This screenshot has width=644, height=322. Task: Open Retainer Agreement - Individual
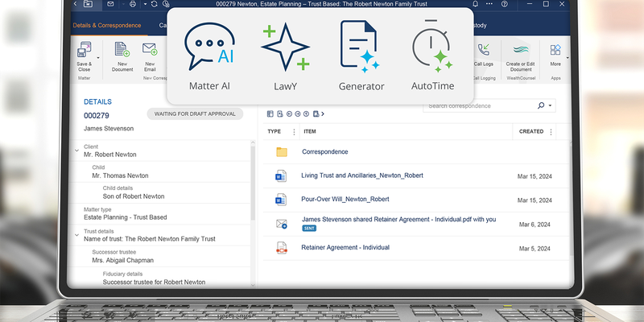[345, 247]
